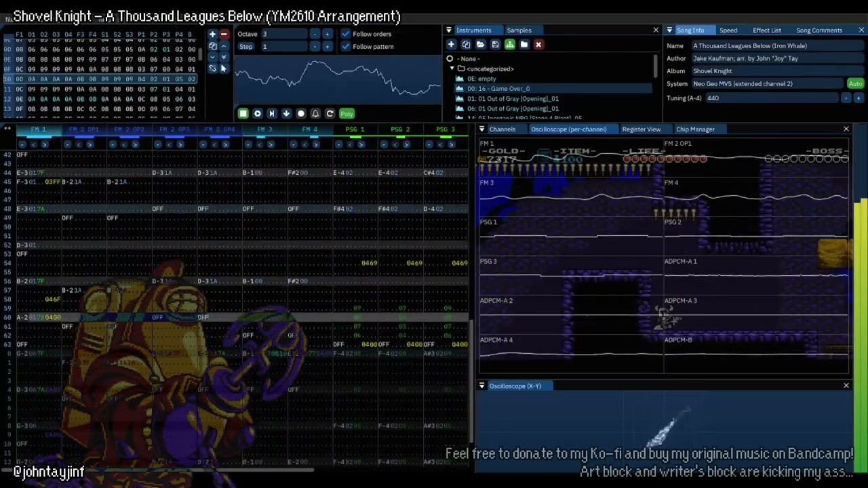Click the green Auto system button
The height and width of the screenshot is (488, 868).
click(x=855, y=84)
